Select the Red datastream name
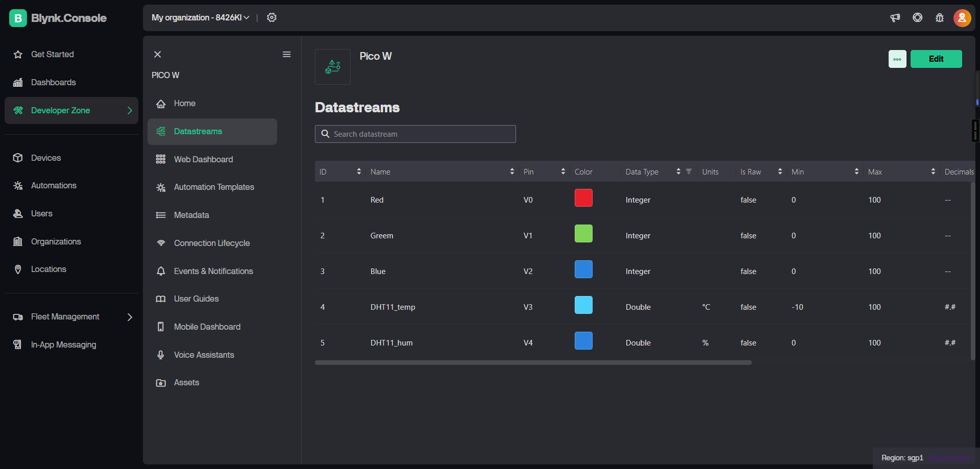 click(377, 200)
